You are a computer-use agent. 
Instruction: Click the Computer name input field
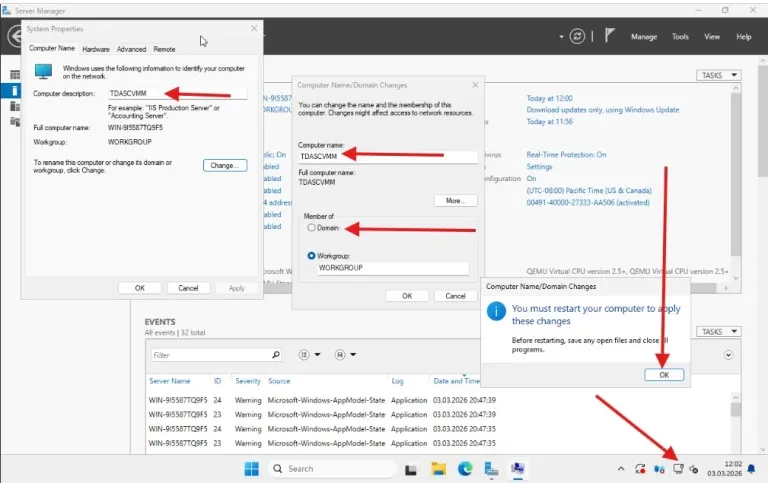pyautogui.click(x=388, y=156)
